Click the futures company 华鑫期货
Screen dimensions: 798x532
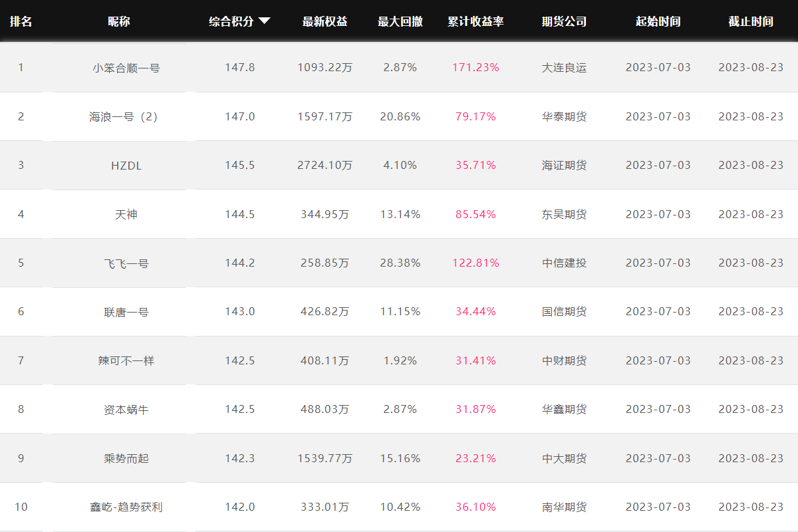[x=565, y=410]
